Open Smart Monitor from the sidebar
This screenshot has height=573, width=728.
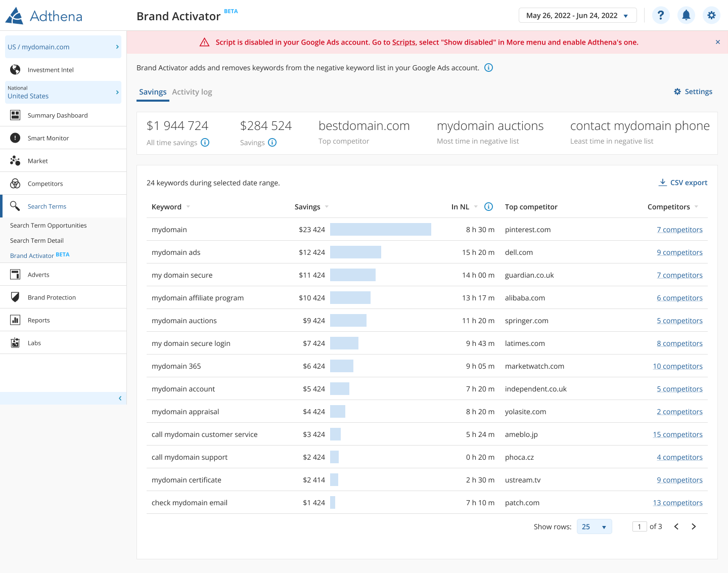click(48, 138)
